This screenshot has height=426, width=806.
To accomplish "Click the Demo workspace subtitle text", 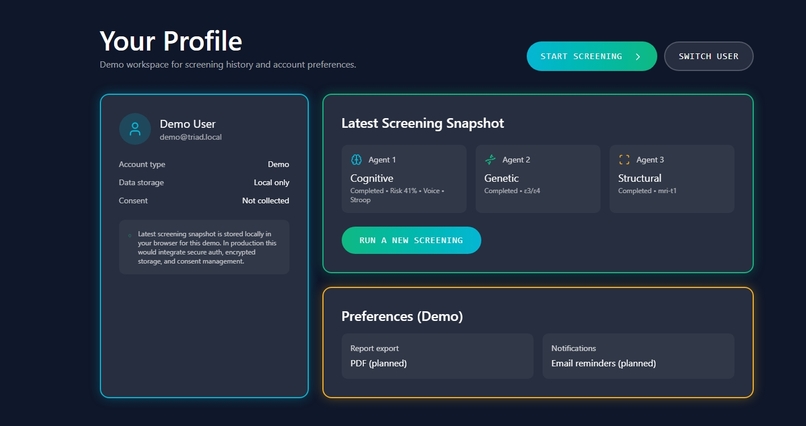I will (228, 65).
